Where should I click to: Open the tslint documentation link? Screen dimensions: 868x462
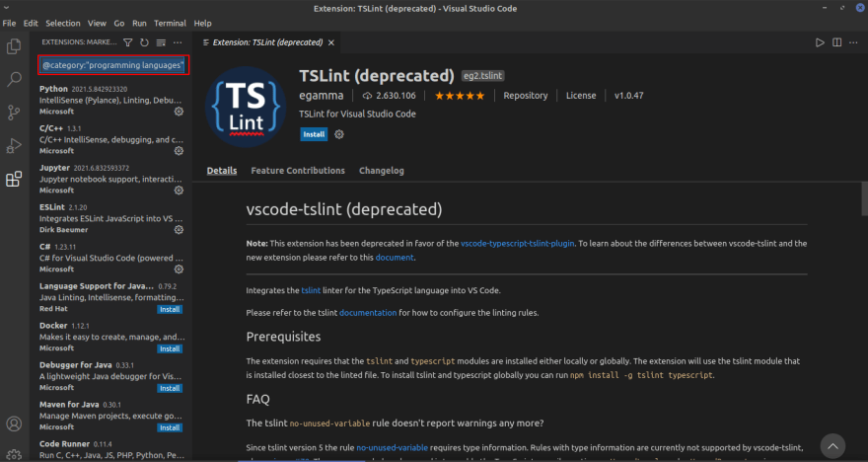[x=368, y=312]
